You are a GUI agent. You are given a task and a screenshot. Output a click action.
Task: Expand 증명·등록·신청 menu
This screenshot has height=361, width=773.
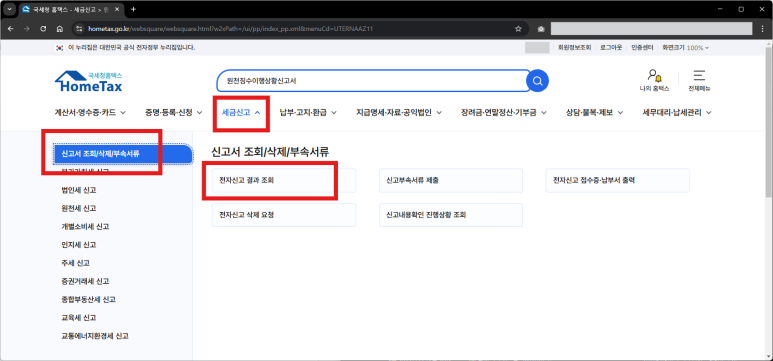coord(174,112)
